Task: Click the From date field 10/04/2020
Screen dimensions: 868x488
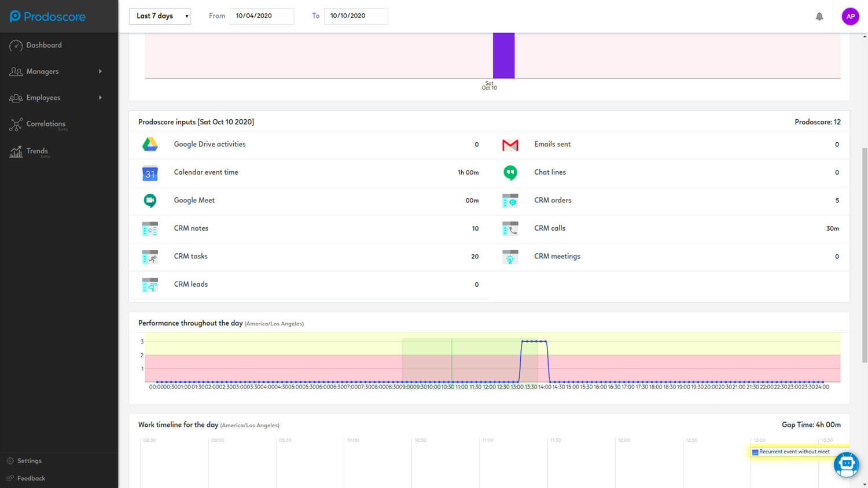Action: pos(262,16)
